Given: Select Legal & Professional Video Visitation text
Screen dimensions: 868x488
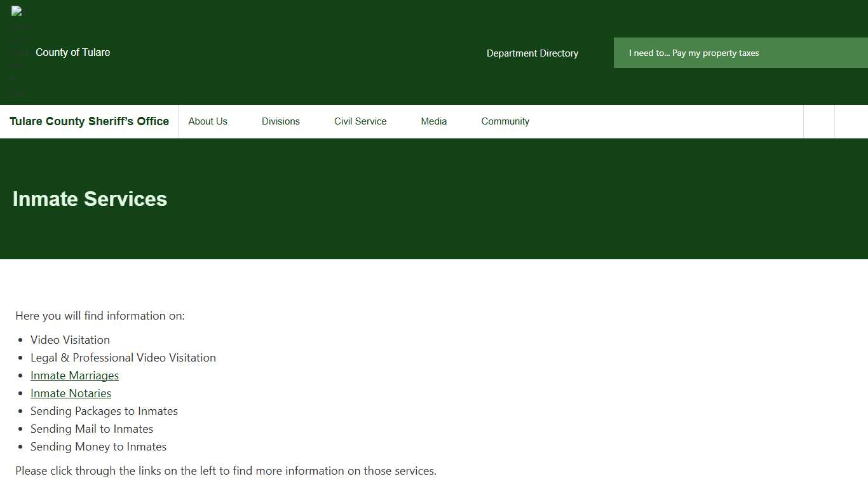Looking at the screenshot, I should point(123,358).
